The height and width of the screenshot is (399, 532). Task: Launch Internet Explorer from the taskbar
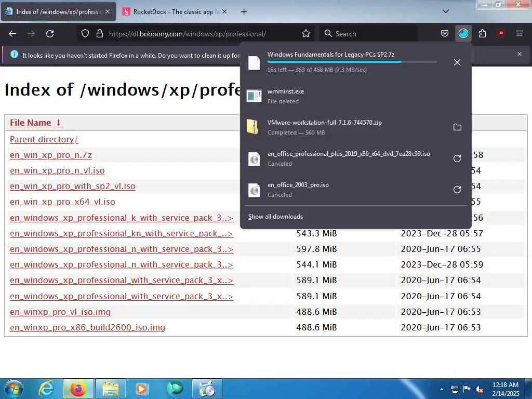[46, 389]
